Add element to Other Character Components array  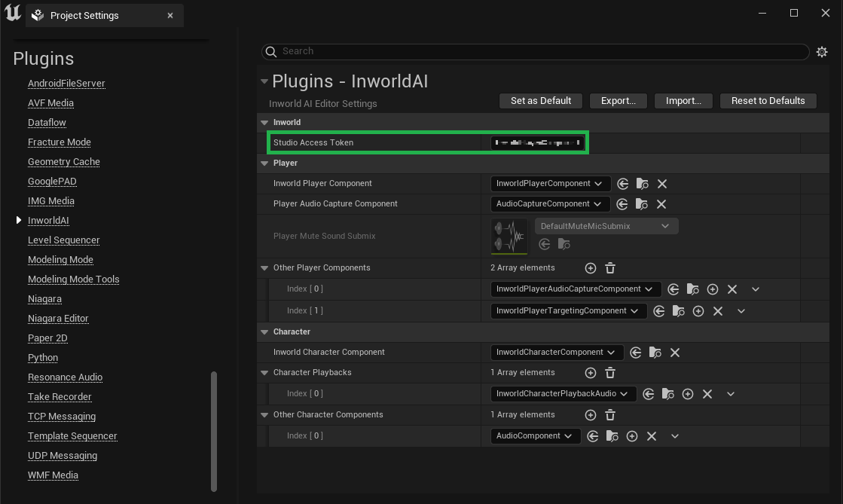click(x=591, y=415)
